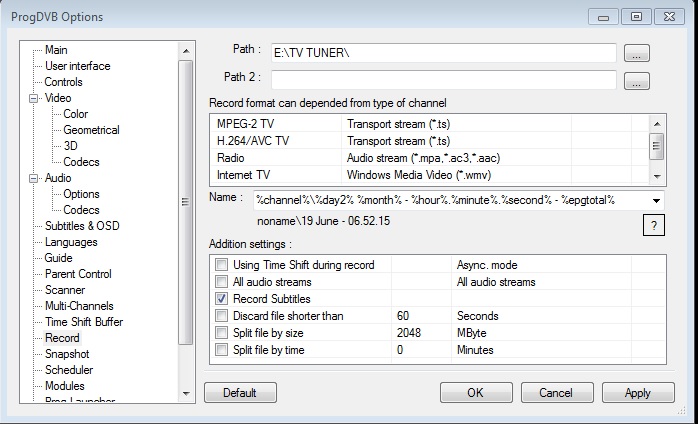Confirm settings with the OK button
Image resolution: width=698 pixels, height=424 pixels.
pyautogui.click(x=475, y=393)
